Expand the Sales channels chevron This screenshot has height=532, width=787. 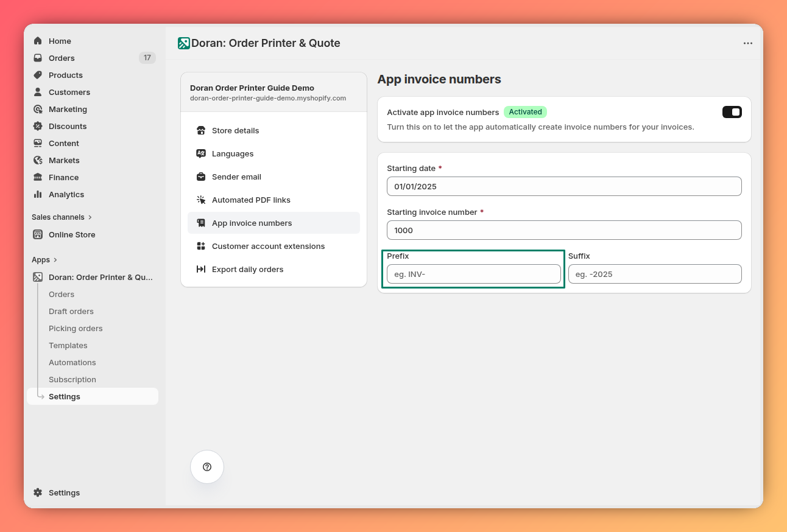coord(90,217)
